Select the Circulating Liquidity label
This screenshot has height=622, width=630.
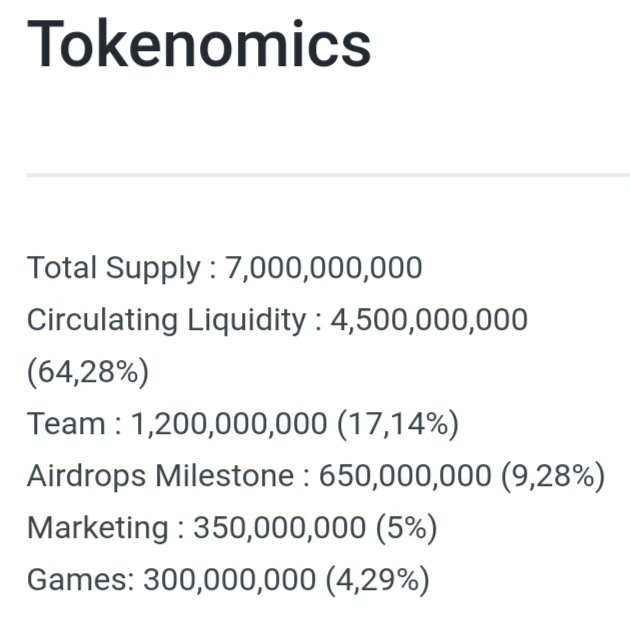pyautogui.click(x=166, y=320)
